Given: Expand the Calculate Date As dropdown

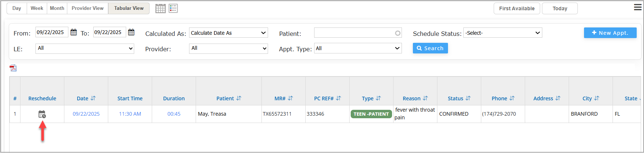Looking at the screenshot, I should click(229, 33).
